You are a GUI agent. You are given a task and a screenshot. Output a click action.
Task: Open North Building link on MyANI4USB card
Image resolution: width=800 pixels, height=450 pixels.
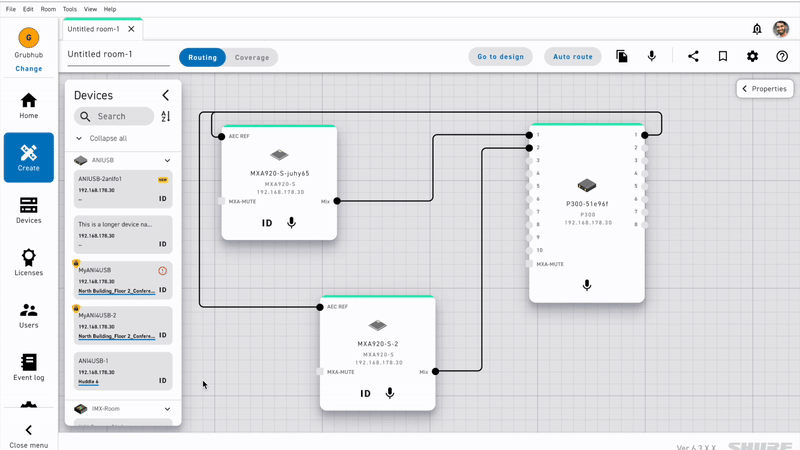coord(117,291)
